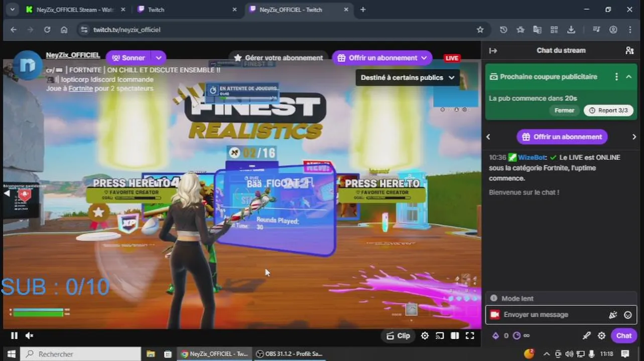This screenshot has width=644, height=361.
Task: Open the Bits icon below the chat input
Action: pyautogui.click(x=495, y=336)
